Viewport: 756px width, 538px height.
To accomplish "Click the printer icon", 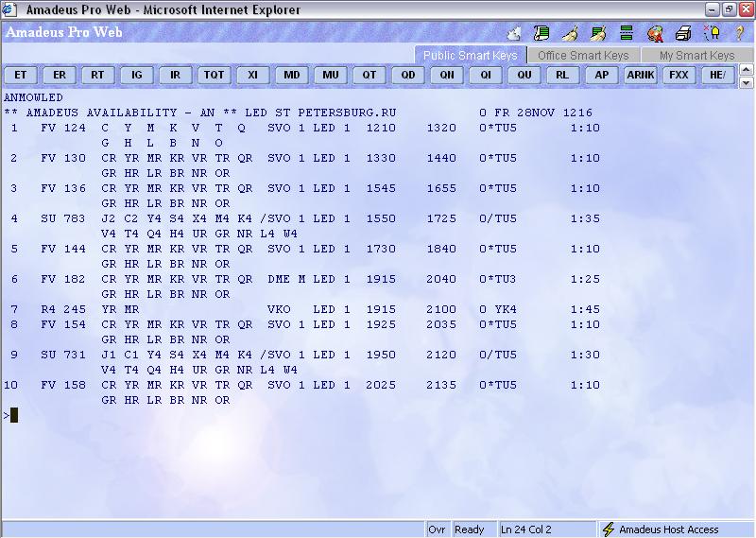I will (x=683, y=33).
